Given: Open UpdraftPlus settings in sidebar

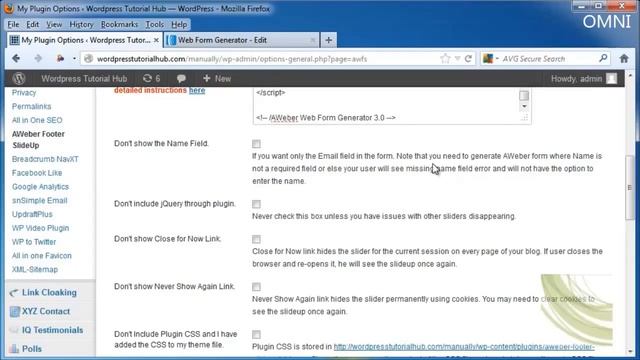Looking at the screenshot, I should click(32, 214).
